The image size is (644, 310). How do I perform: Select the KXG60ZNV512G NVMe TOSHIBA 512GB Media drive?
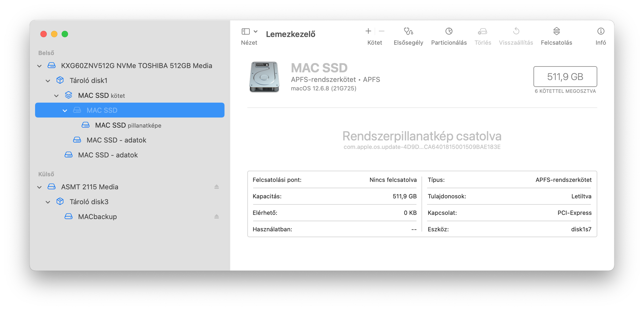tap(130, 66)
